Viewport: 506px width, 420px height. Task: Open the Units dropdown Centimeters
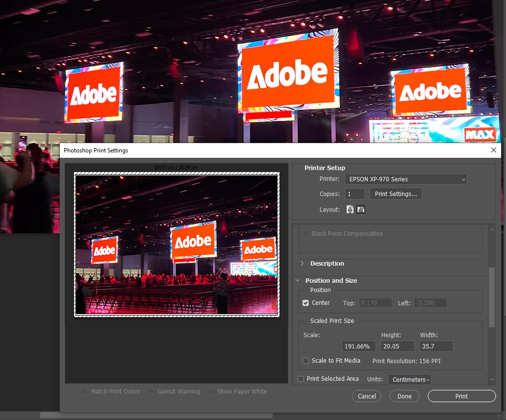click(x=409, y=380)
